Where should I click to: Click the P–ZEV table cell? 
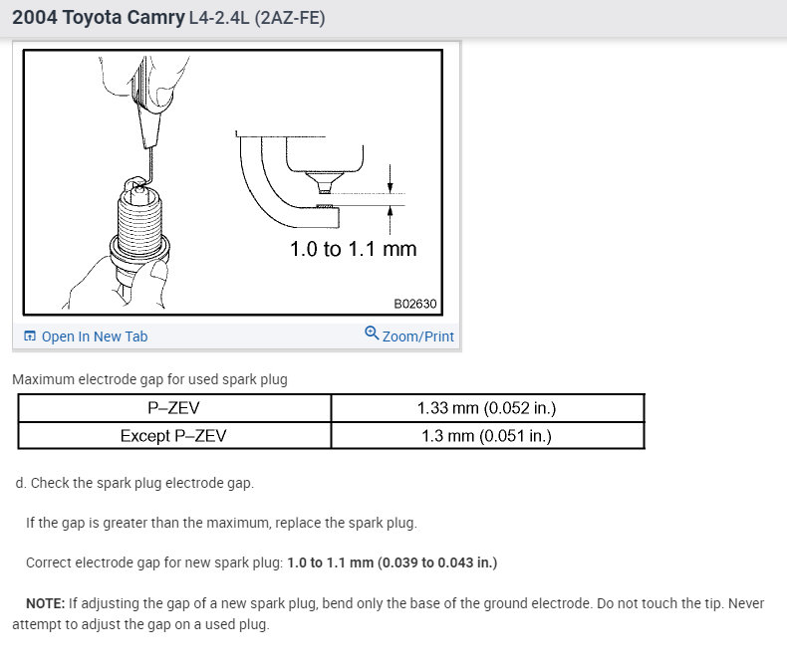click(174, 408)
